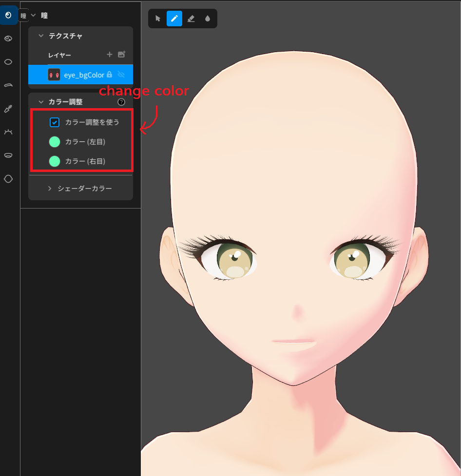Open the face outline editing section
Screen dimensions: 461x476
point(8,179)
